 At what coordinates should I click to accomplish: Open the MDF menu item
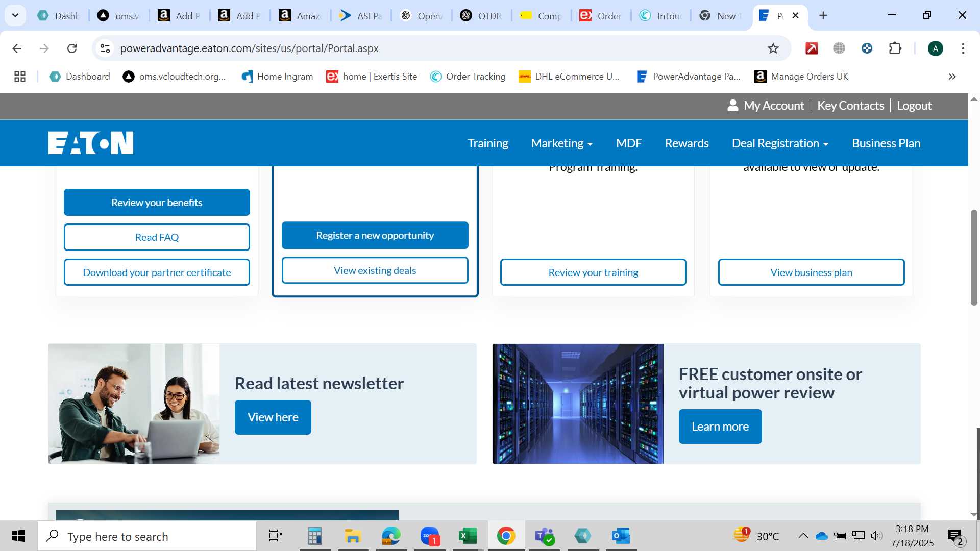(x=629, y=143)
